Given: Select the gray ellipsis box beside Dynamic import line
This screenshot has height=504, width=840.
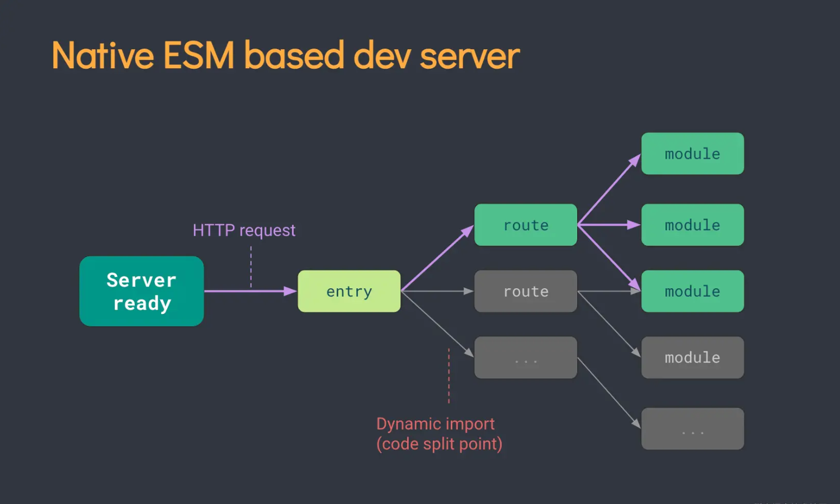Looking at the screenshot, I should 526,358.
